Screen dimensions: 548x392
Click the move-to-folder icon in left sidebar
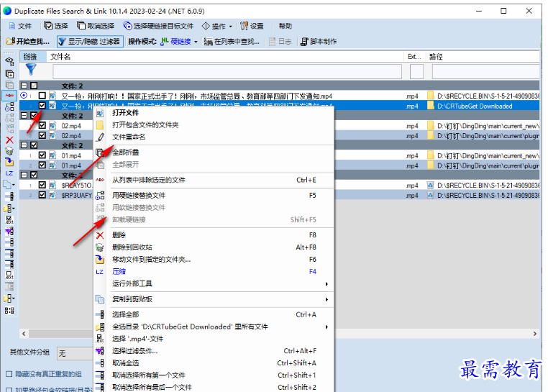click(9, 162)
